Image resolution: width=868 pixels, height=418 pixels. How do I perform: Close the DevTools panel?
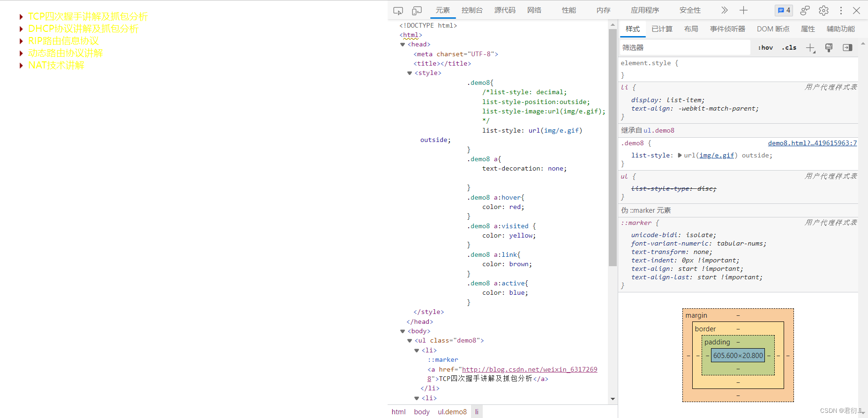pos(856,10)
